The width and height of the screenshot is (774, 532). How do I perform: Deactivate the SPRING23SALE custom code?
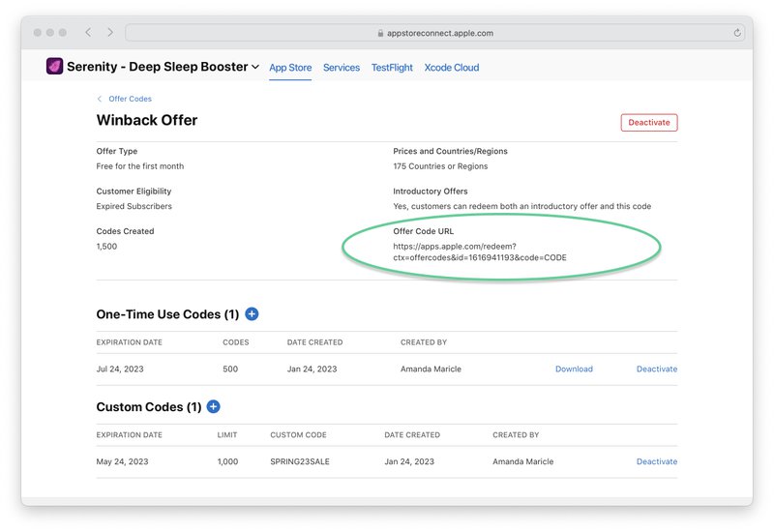point(657,461)
